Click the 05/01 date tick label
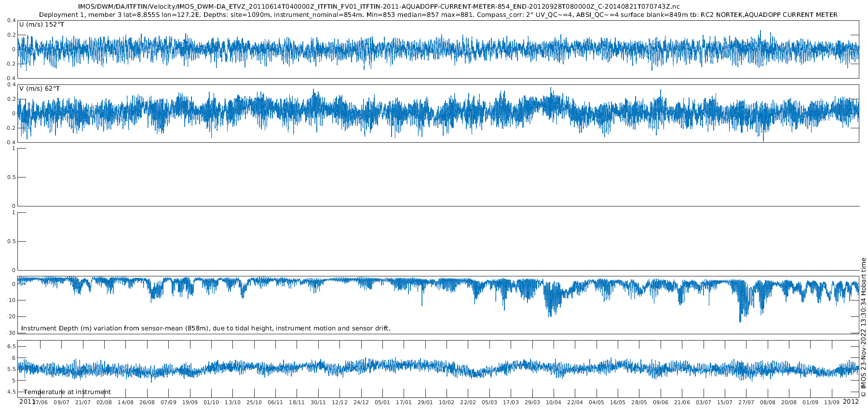Image resolution: width=868 pixels, height=410 pixels. tap(382, 402)
